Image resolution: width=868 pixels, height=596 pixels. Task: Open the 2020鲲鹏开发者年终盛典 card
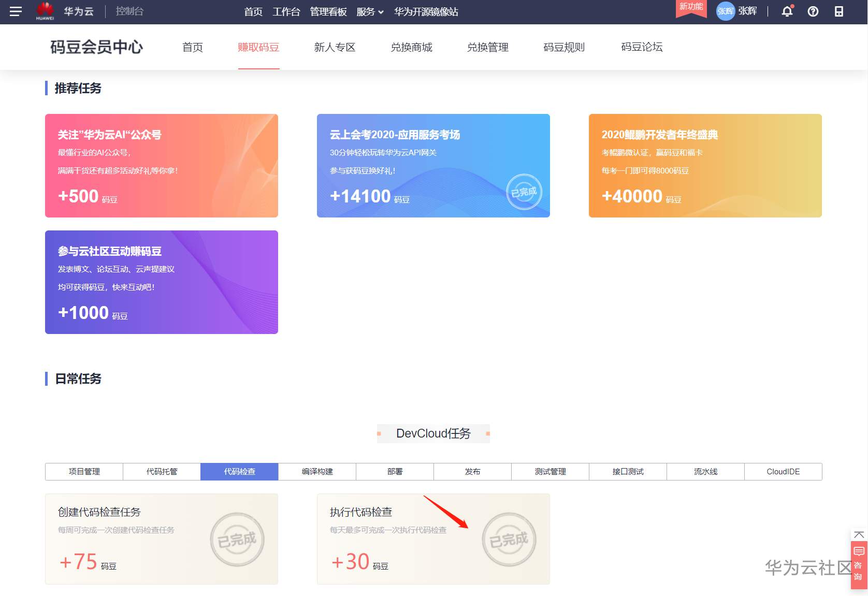(x=705, y=166)
